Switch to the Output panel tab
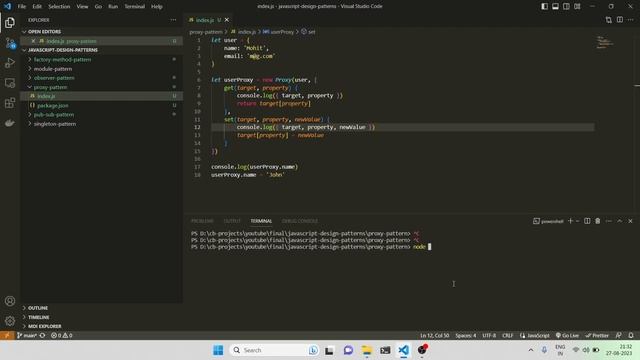This screenshot has height=360, width=640. (232, 221)
